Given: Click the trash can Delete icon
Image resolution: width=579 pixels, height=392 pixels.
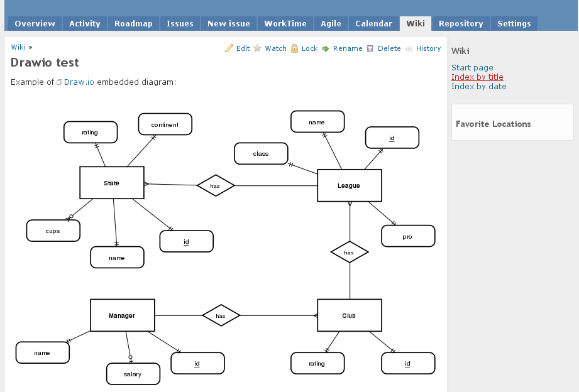Looking at the screenshot, I should [x=370, y=48].
